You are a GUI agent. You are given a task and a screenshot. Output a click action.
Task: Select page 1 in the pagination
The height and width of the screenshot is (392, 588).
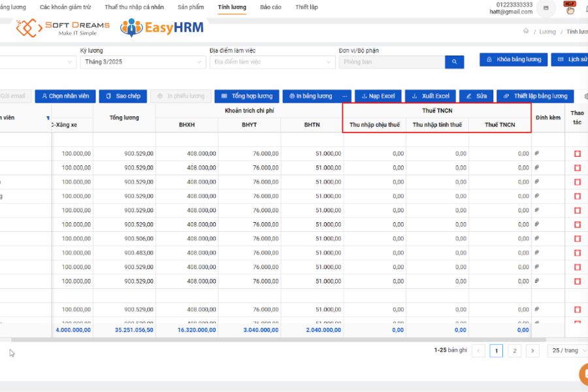[x=496, y=351]
